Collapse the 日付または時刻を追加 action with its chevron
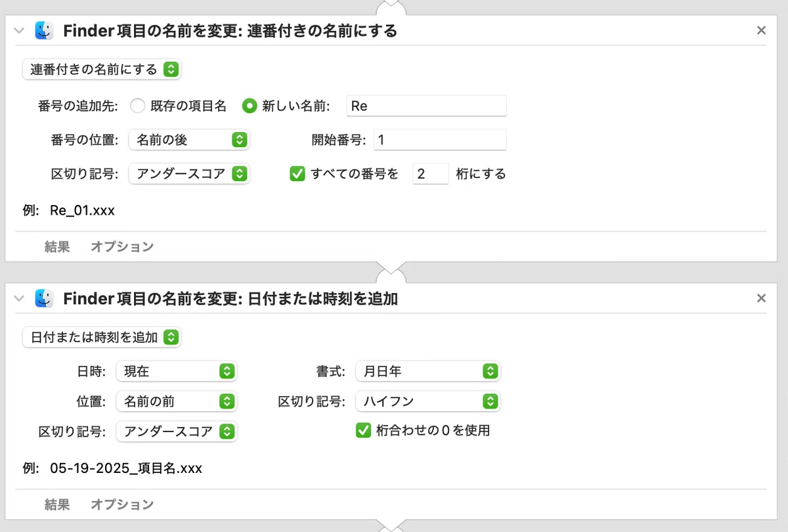Image resolution: width=788 pixels, height=532 pixels. (19, 298)
